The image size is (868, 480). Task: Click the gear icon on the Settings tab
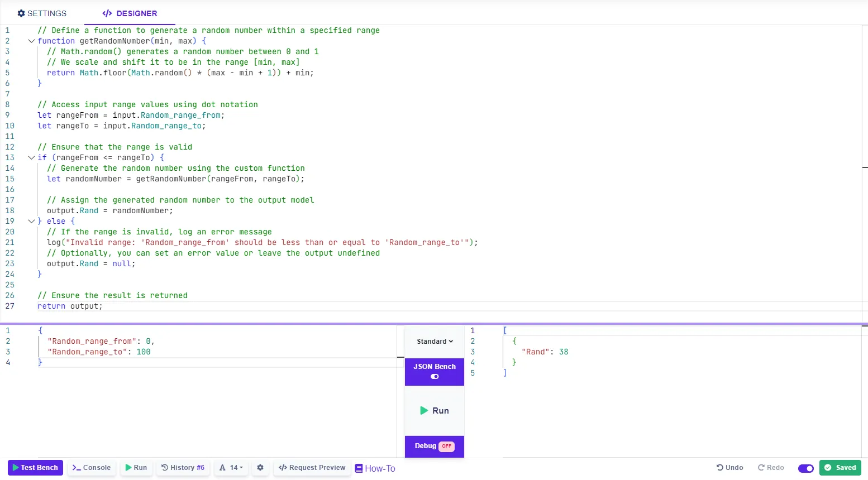coord(21,13)
